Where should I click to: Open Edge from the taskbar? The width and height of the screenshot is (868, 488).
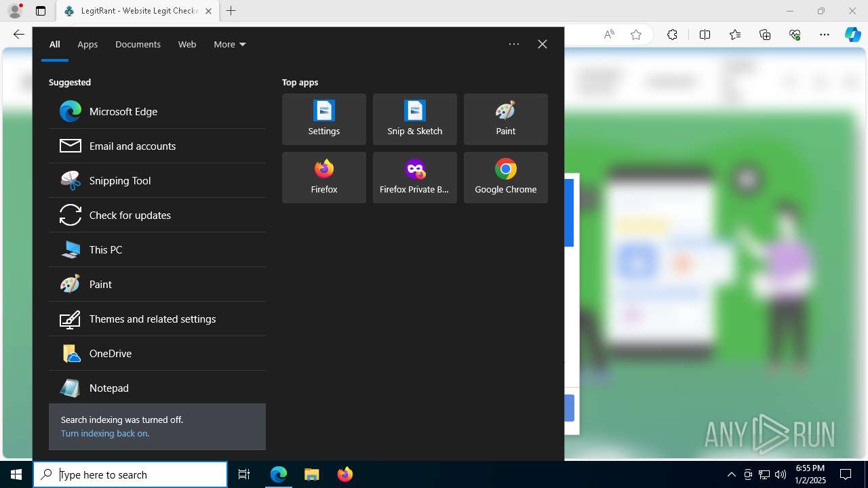click(x=279, y=474)
